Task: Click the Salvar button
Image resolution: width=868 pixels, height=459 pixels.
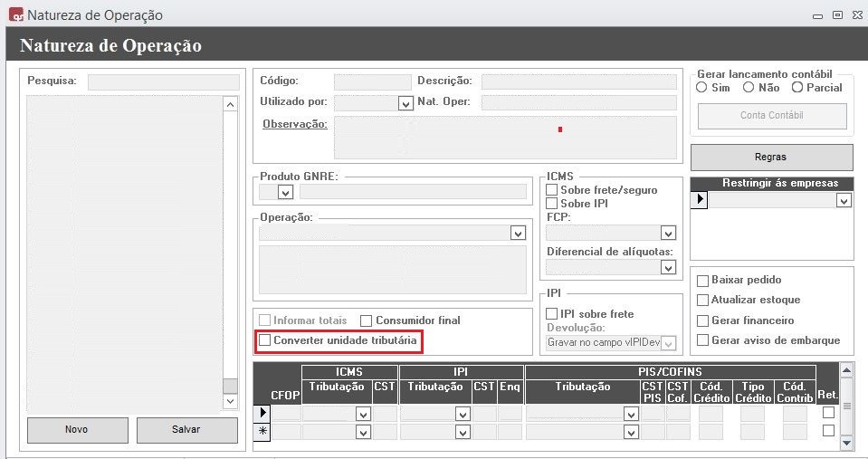Action: 186,429
